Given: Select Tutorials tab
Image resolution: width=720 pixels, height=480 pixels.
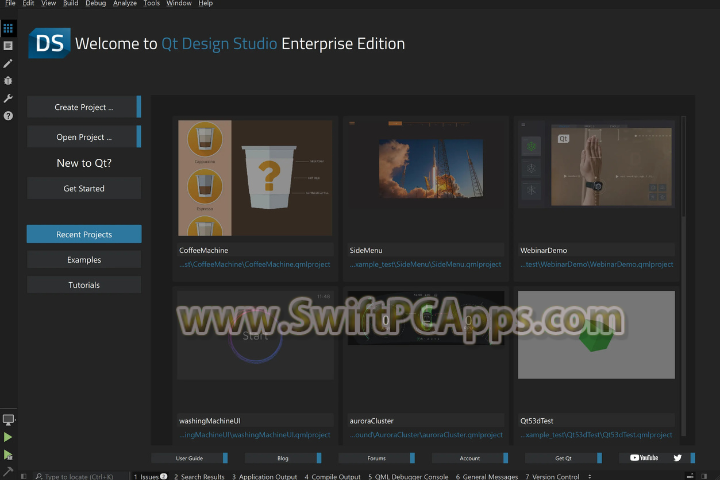Looking at the screenshot, I should 84,285.
